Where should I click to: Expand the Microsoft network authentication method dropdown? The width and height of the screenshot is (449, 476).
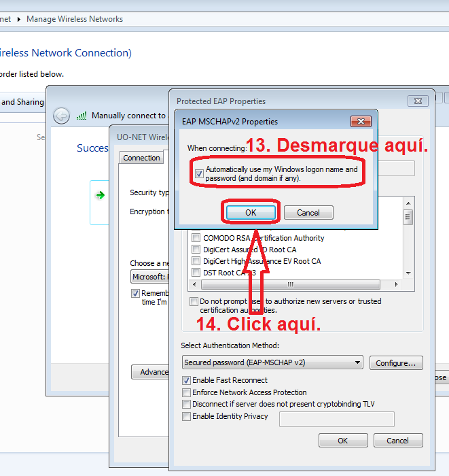point(149,277)
